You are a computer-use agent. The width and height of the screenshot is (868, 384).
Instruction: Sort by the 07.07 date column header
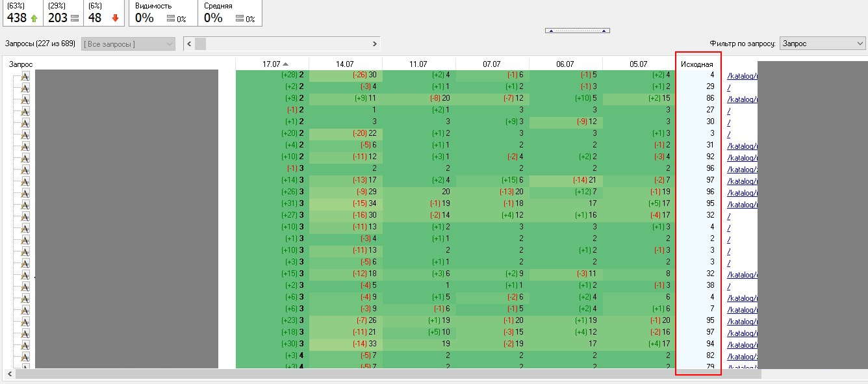[492, 64]
